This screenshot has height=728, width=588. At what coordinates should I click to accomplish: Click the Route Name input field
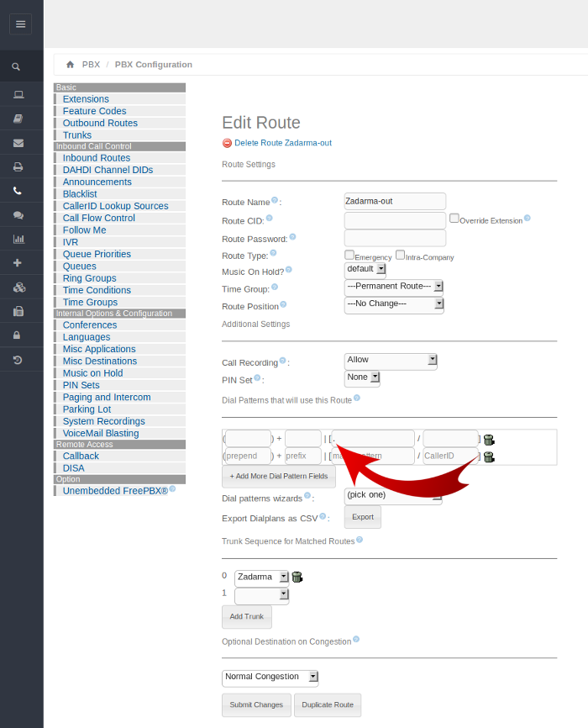[395, 202]
